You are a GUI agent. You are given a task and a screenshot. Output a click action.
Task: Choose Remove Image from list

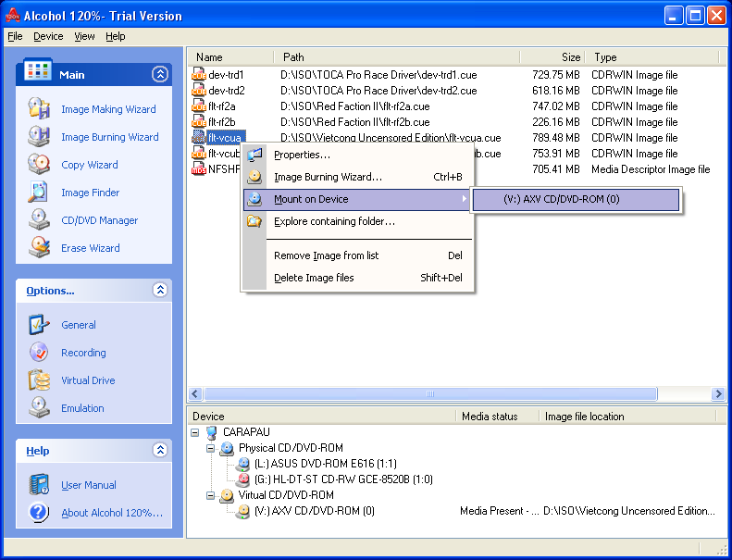357,255
